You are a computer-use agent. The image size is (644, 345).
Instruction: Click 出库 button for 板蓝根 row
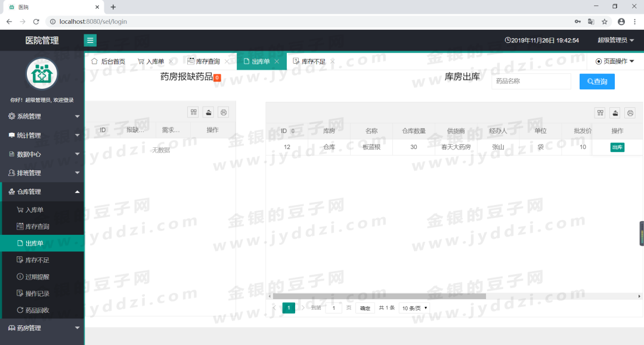coord(617,147)
